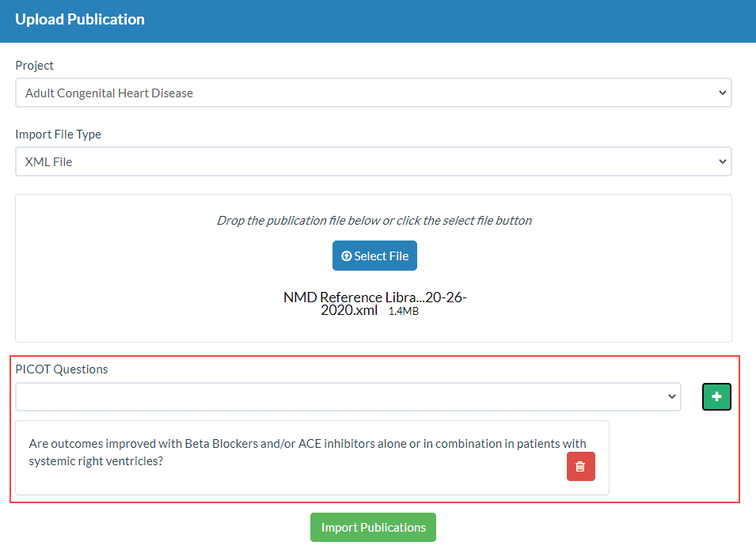Expand the empty PICOT Questions dropdown
756x553 pixels.
tap(348, 396)
